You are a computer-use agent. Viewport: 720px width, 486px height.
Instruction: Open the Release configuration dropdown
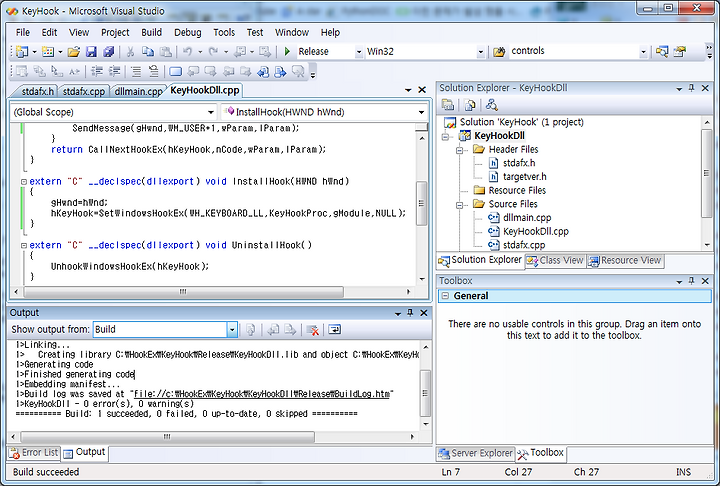tap(359, 52)
